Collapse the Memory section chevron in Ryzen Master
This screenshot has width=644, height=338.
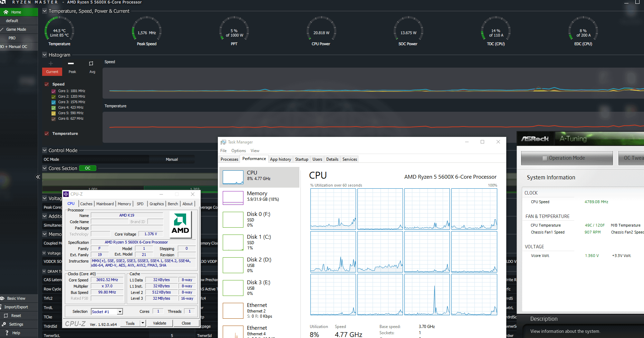[45, 234]
